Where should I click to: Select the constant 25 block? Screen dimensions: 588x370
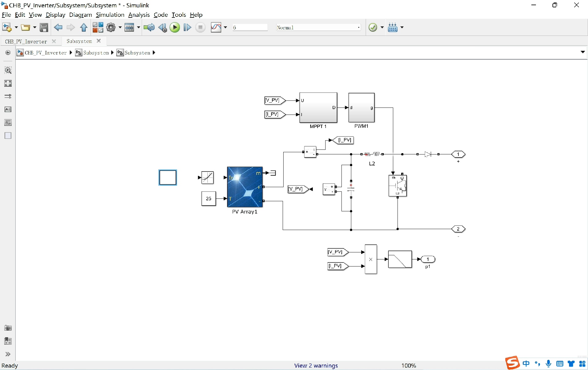click(x=209, y=198)
